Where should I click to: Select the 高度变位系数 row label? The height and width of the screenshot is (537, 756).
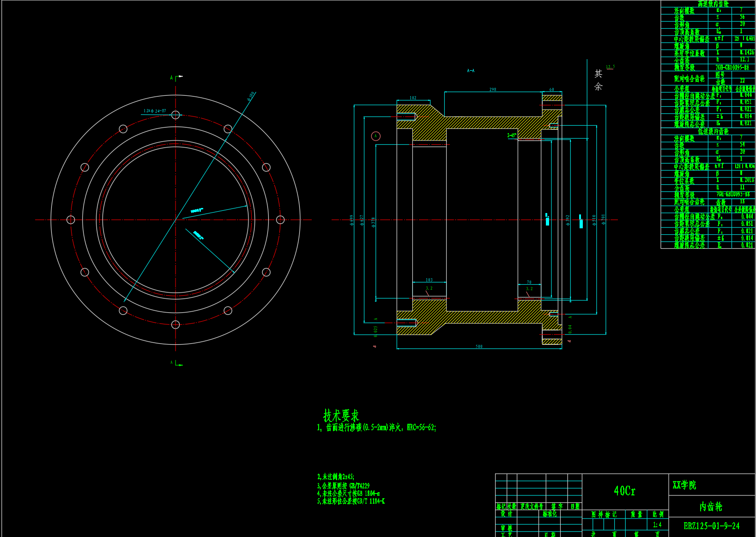(x=689, y=53)
